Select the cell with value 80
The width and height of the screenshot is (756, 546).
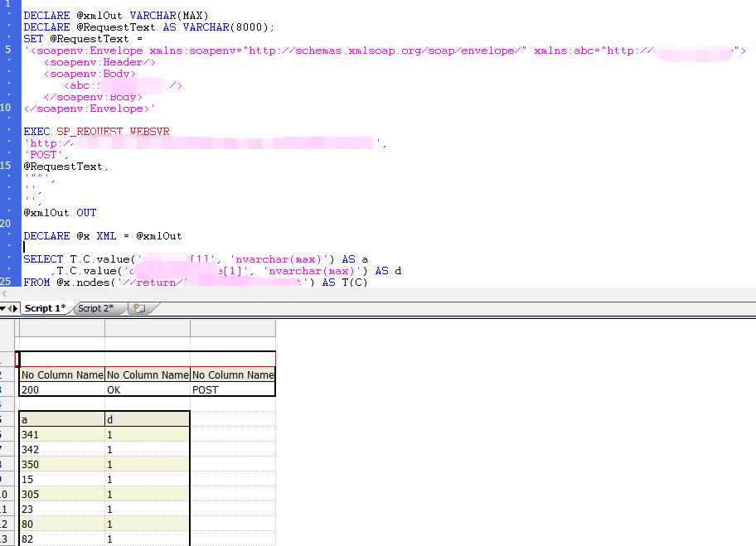[x=62, y=524]
